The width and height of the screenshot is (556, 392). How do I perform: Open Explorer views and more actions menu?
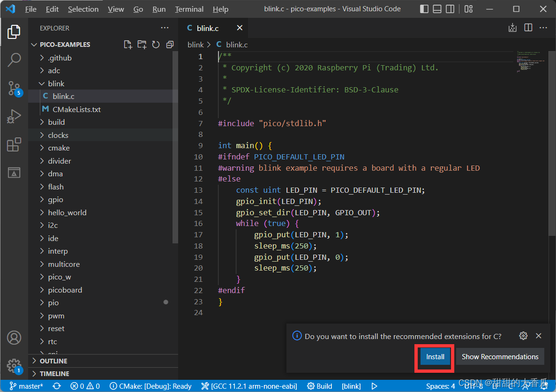click(165, 28)
